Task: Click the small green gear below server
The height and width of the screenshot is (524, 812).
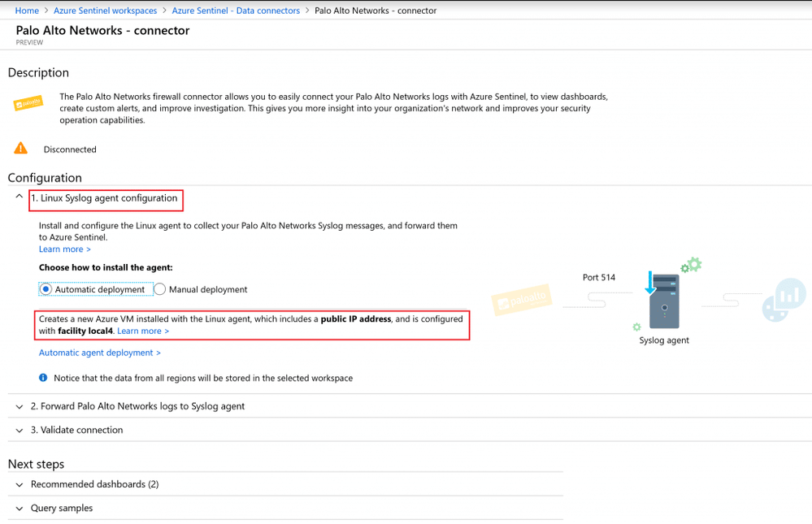Action: (637, 327)
